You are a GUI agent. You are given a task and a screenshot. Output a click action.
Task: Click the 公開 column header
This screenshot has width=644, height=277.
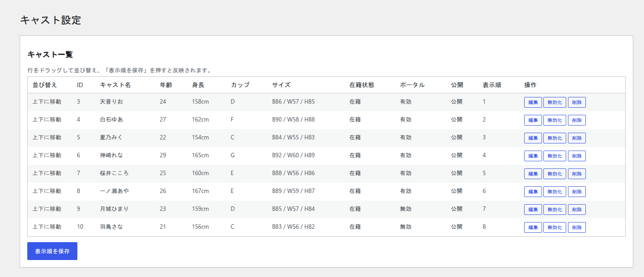coord(457,85)
